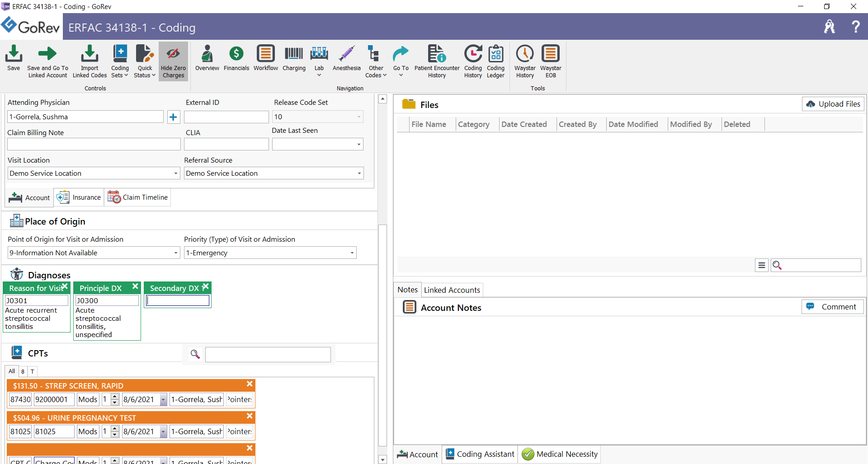Image resolution: width=868 pixels, height=464 pixels.
Task: Click Pointers on the 81025 row
Action: pyautogui.click(x=240, y=431)
